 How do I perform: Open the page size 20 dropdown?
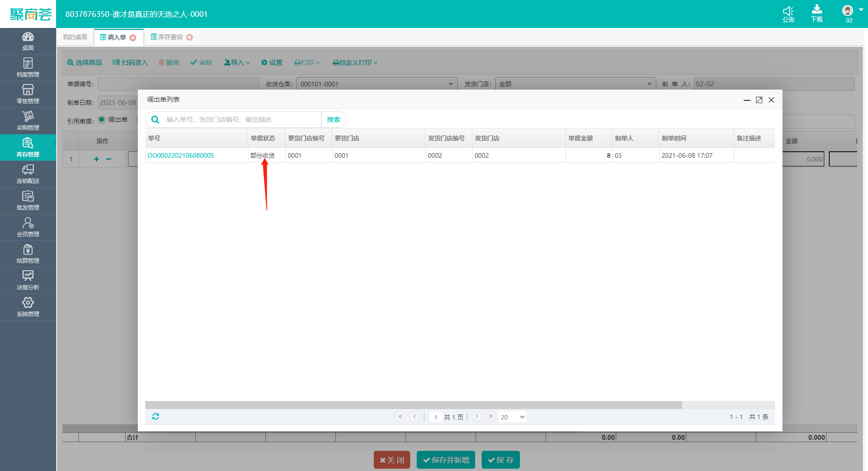click(512, 417)
